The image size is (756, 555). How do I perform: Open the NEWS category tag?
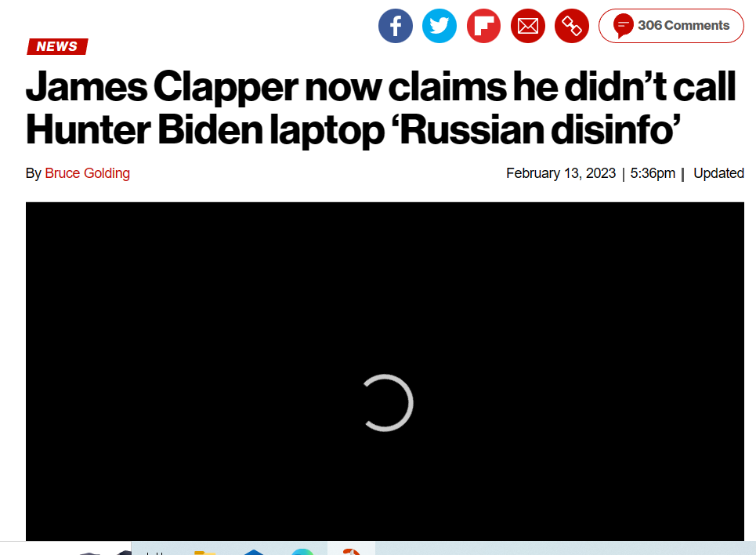click(57, 46)
